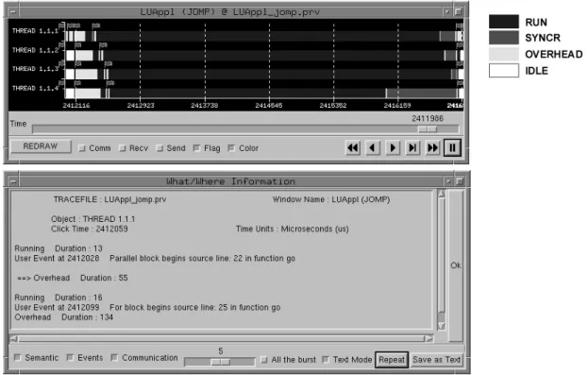
Task: Click the 'Time Units : Microseconds (us)' text
Action: [293, 229]
